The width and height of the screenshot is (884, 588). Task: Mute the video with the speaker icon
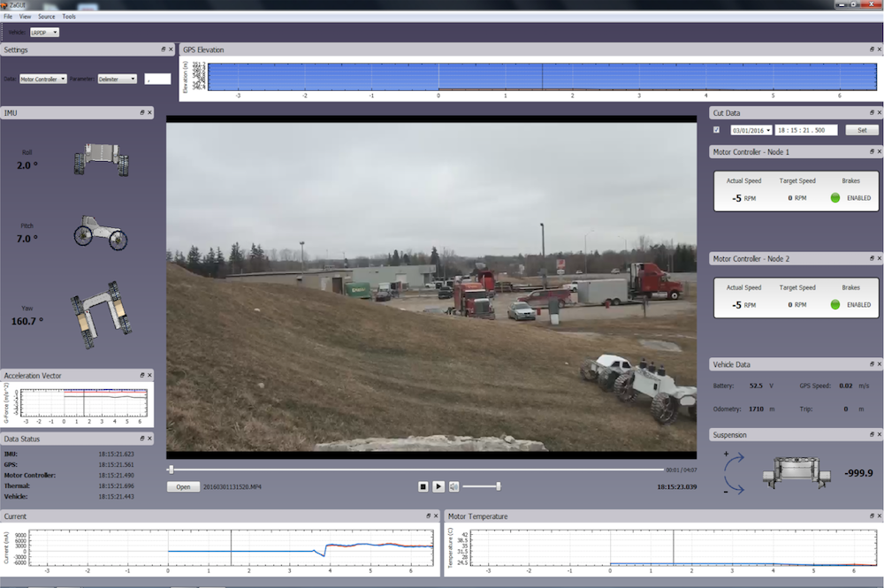[x=453, y=486]
